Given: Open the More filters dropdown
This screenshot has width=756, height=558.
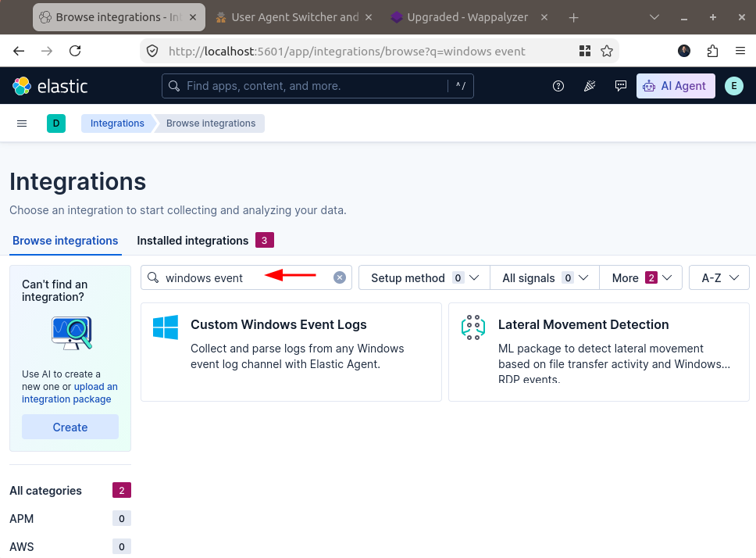Looking at the screenshot, I should tap(640, 277).
